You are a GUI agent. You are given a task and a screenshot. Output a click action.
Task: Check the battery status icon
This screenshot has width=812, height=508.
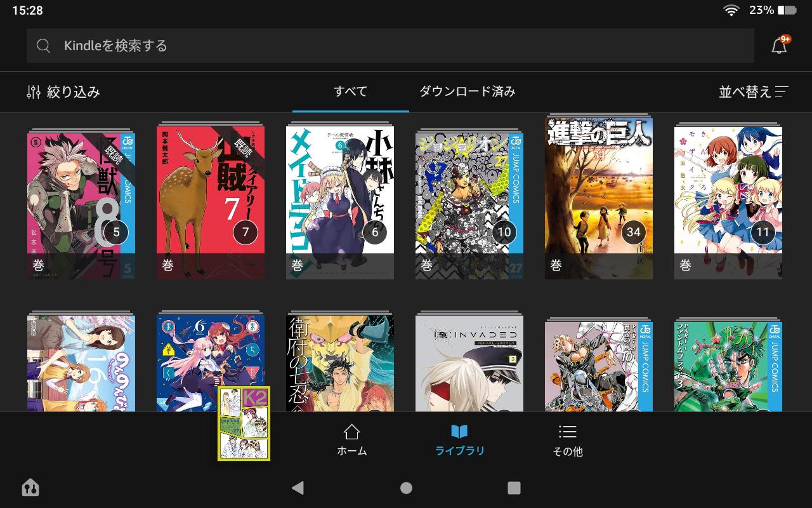787,10
